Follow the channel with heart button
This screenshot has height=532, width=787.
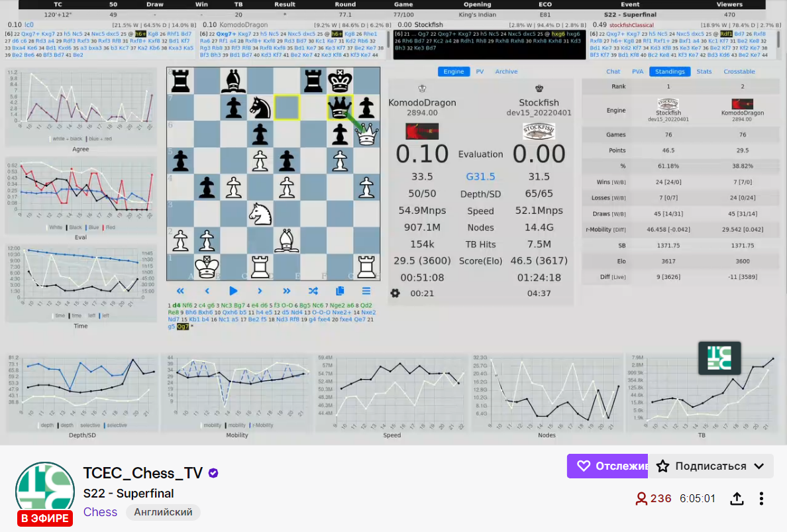pos(607,466)
